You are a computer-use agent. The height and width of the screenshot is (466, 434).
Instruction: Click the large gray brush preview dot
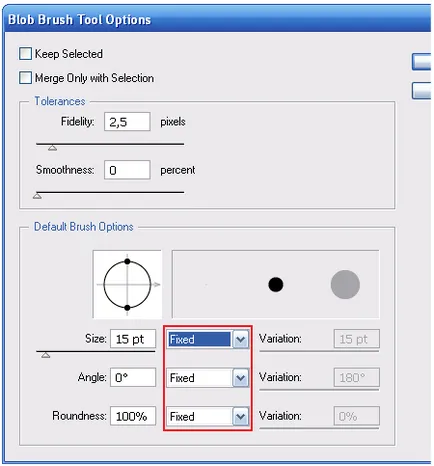[x=345, y=284]
